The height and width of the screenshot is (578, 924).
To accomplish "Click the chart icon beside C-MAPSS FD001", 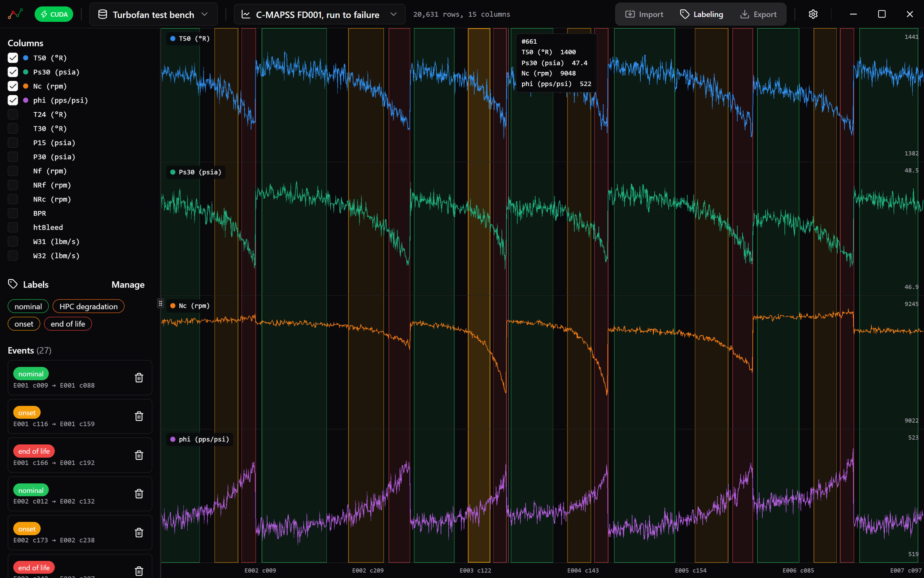I will click(x=246, y=14).
